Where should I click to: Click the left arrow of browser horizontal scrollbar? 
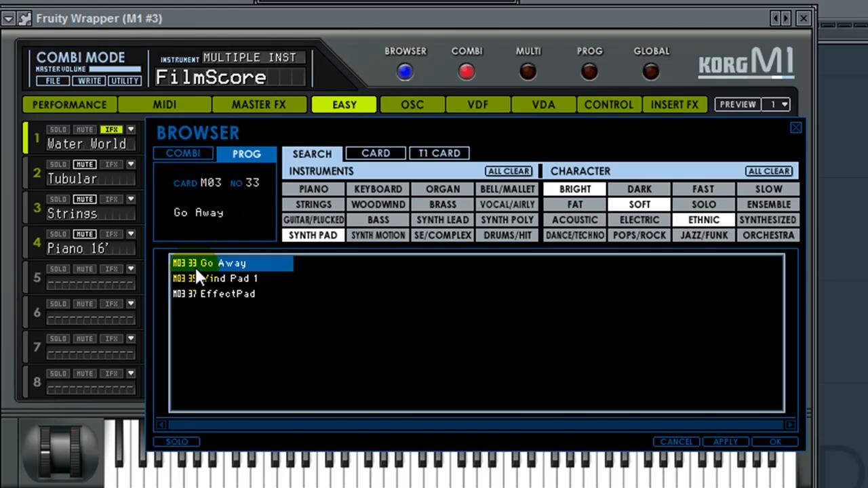pyautogui.click(x=161, y=425)
